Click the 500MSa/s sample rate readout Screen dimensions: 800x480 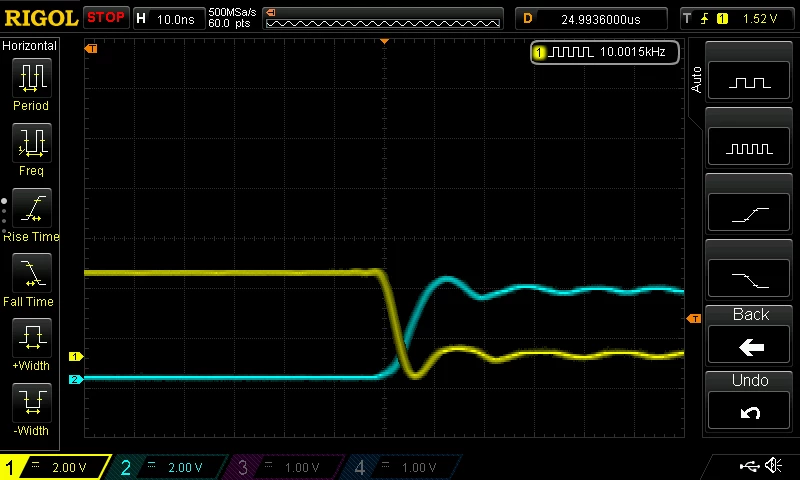(232, 12)
